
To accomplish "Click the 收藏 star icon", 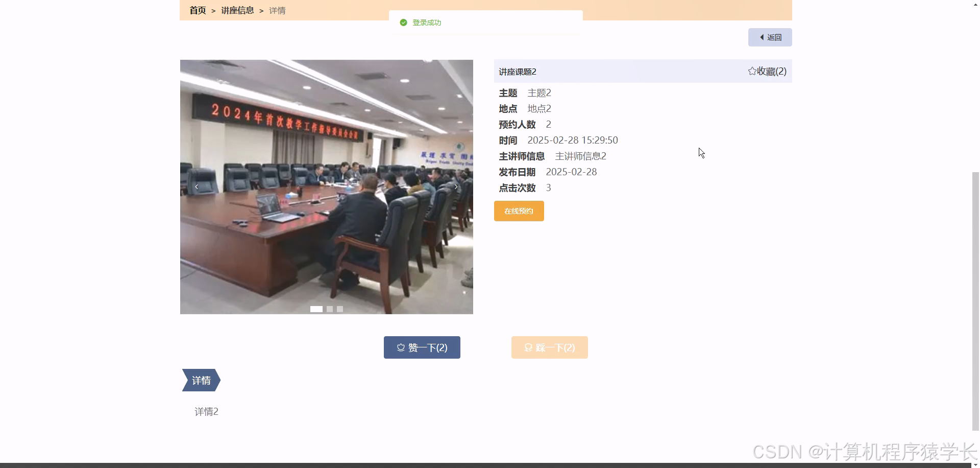I will tap(751, 71).
